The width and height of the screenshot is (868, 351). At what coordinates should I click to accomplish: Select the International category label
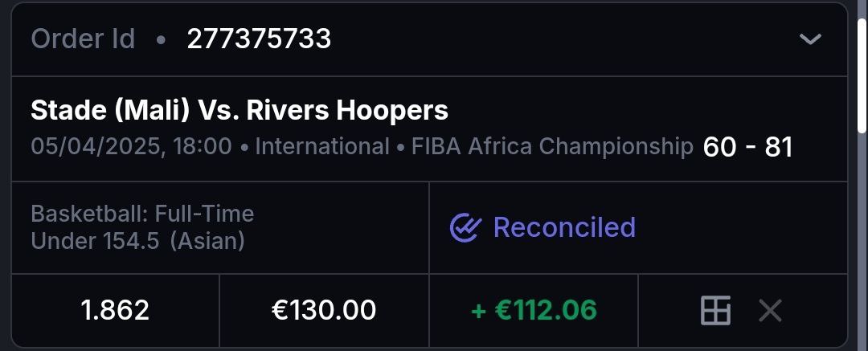coord(322,147)
